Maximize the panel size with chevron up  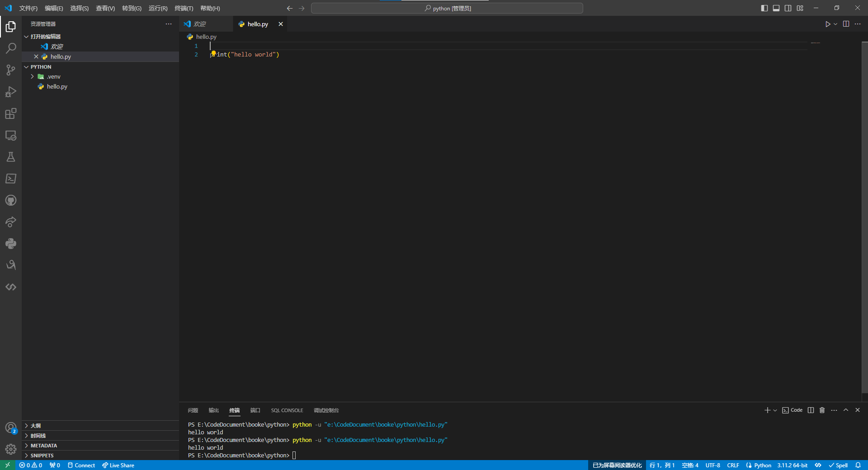click(x=846, y=410)
